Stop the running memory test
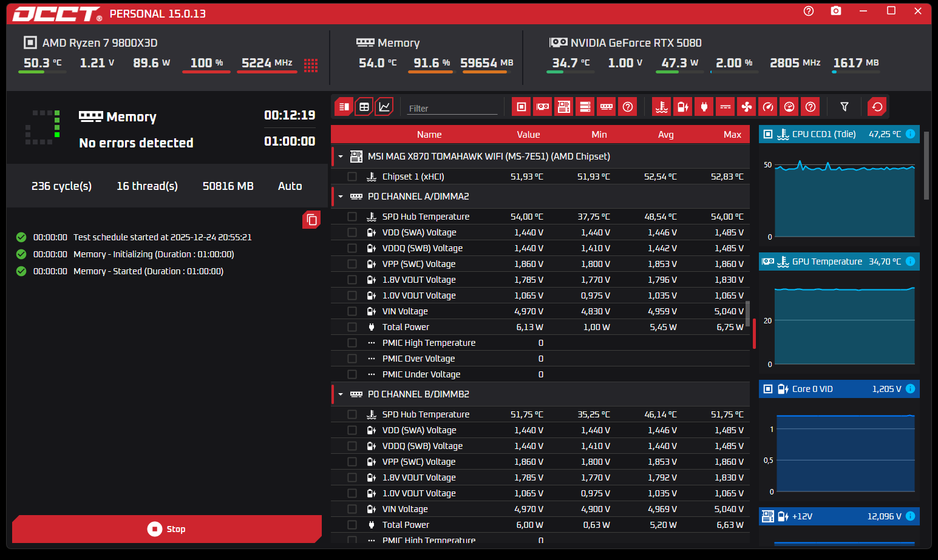 pos(167,529)
